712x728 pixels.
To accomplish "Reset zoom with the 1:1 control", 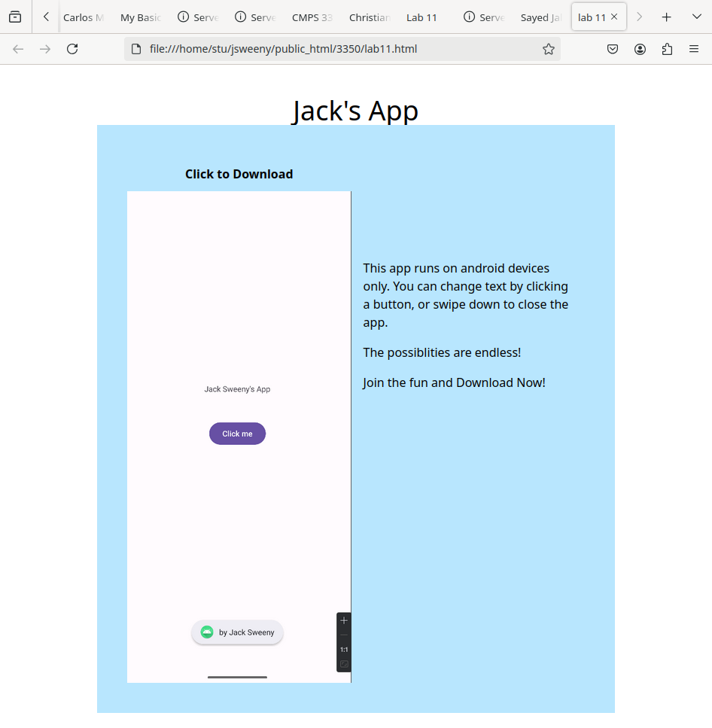I will 344,650.
